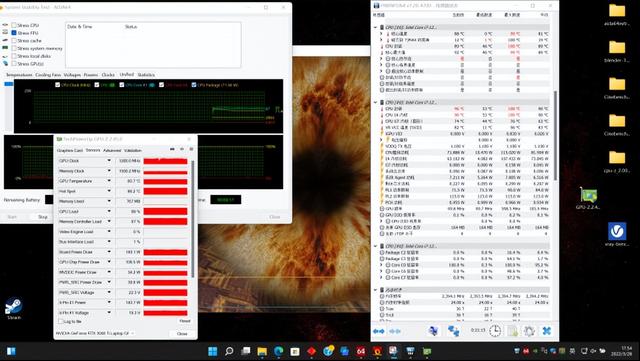Click Close button in AIDA64 stability test

[275, 217]
